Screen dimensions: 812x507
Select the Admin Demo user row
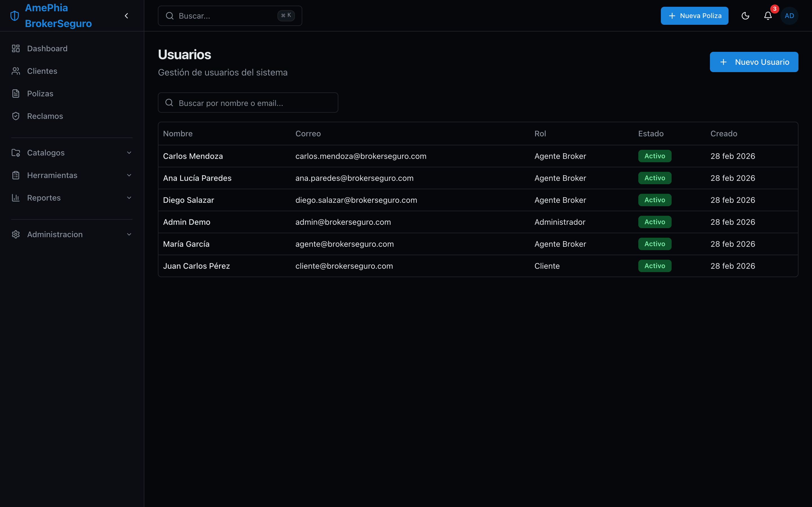tap(478, 222)
